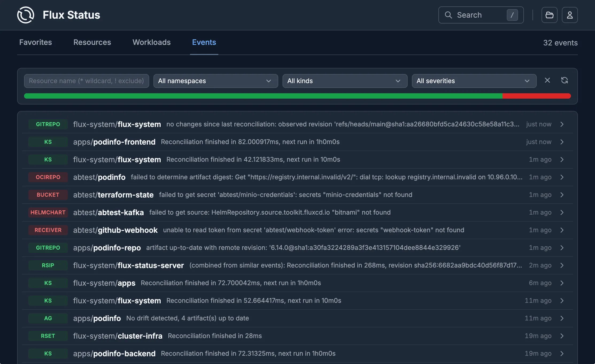This screenshot has width=595, height=364.
Task: Click GITREPO badge on podinfo-repo row
Action: (48, 248)
